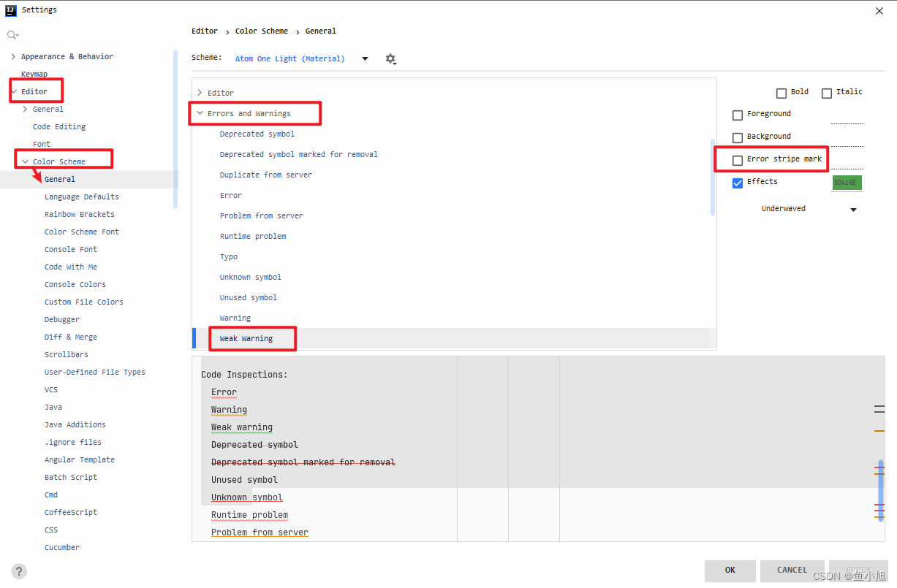Open User-Defined File Types page
897x588 pixels.
(95, 373)
